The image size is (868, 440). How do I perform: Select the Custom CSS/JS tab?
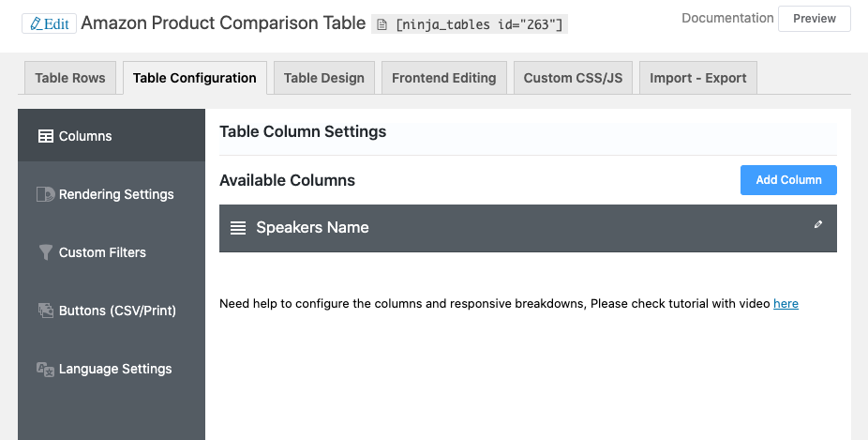point(573,78)
